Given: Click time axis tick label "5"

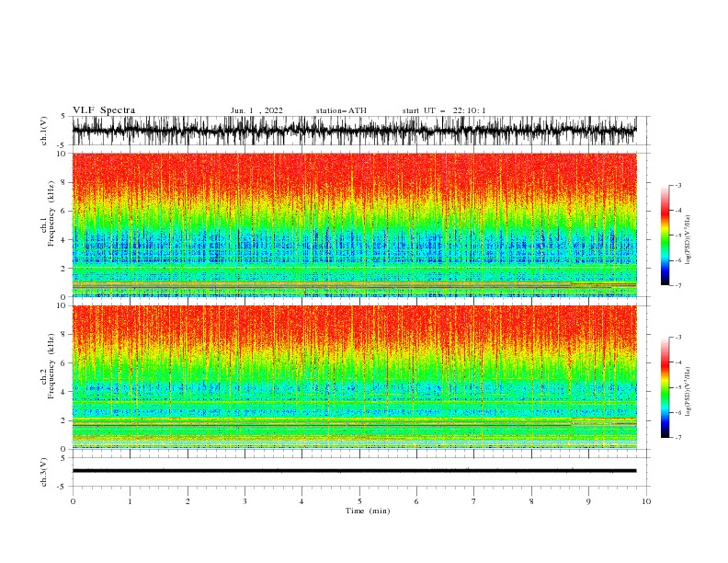Looking at the screenshot, I should (359, 501).
